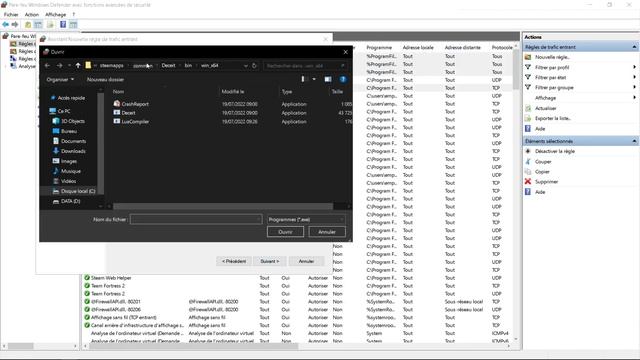Click the Nom du fichier input field
640x360 pixels.
click(196, 220)
